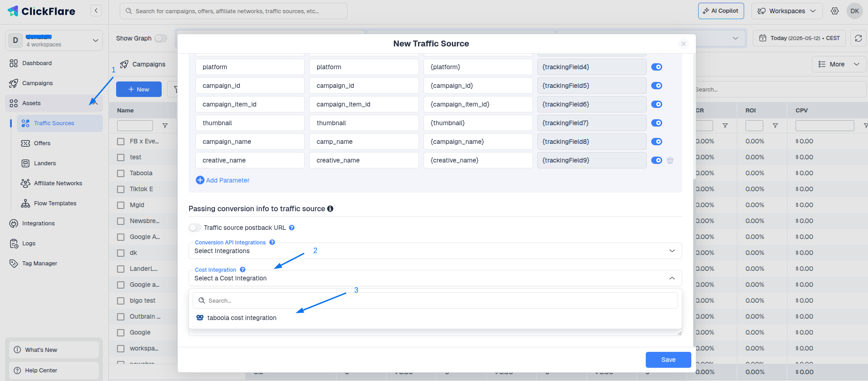This screenshot has width=868, height=381.
Task: Click the cost integration search field
Action: pyautogui.click(x=435, y=300)
